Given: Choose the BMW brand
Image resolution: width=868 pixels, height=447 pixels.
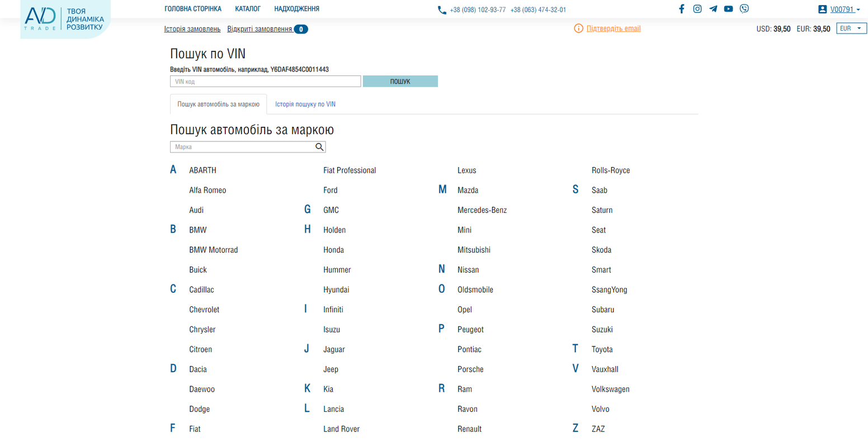Looking at the screenshot, I should 198,230.
